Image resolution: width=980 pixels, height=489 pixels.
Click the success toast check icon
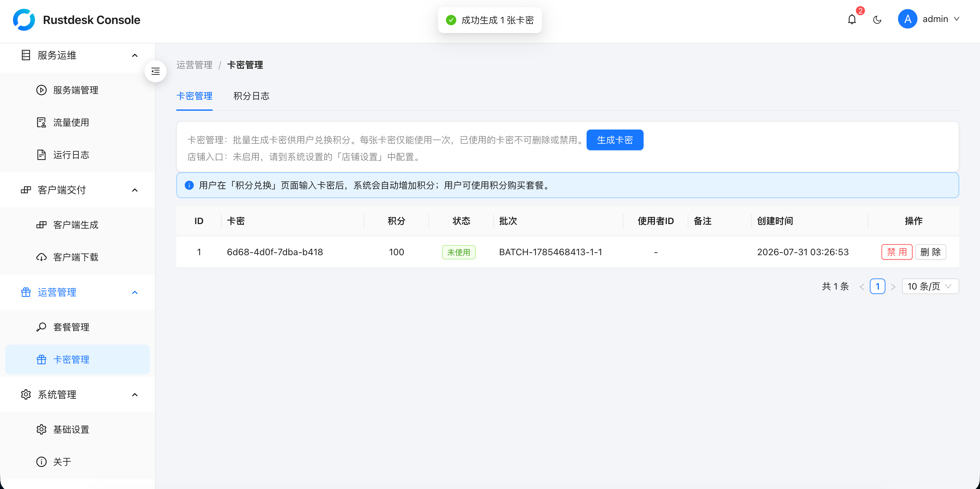(451, 20)
